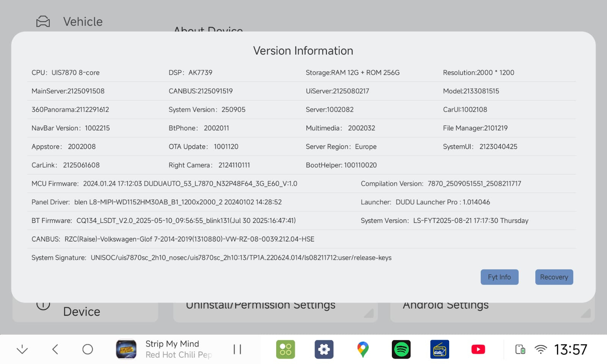Open the Device settings section

coord(82,312)
